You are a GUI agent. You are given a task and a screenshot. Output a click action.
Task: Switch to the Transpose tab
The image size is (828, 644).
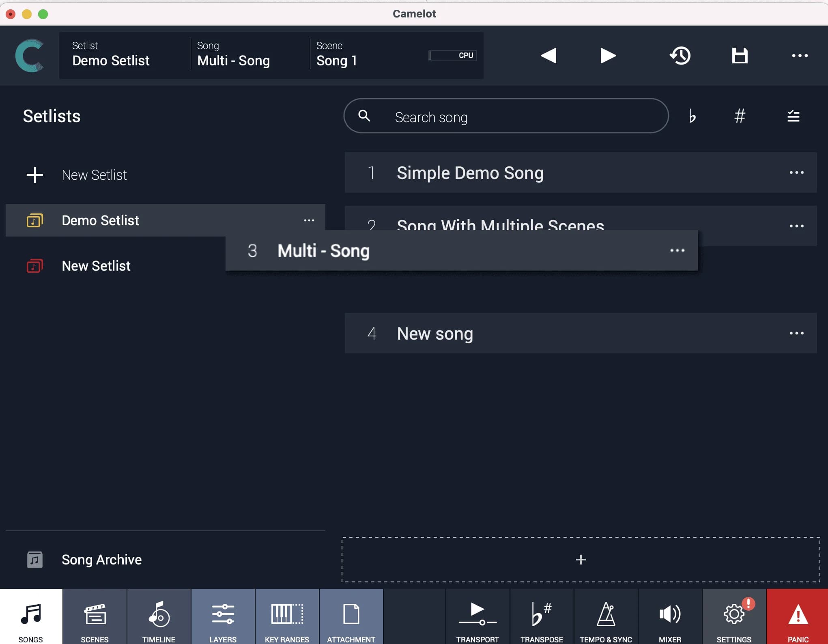[x=542, y=617]
